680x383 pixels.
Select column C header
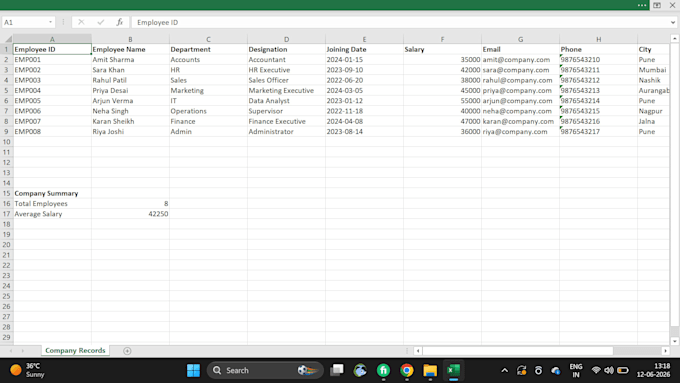pyautogui.click(x=208, y=39)
